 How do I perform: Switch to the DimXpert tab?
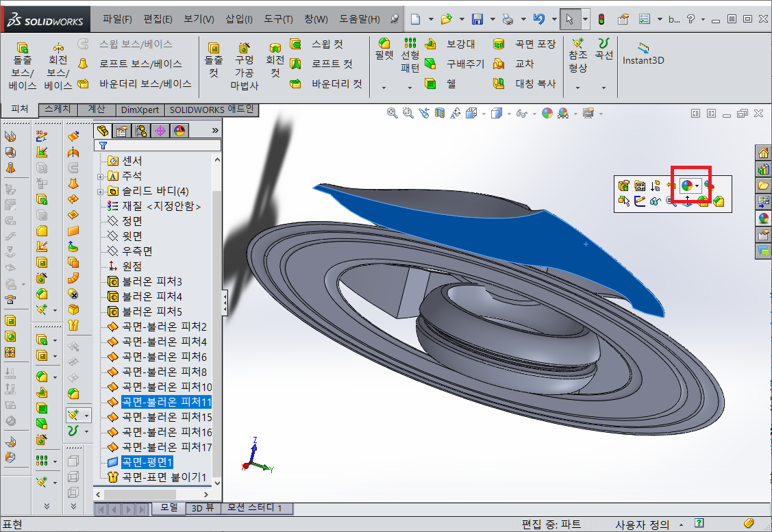tap(140, 110)
